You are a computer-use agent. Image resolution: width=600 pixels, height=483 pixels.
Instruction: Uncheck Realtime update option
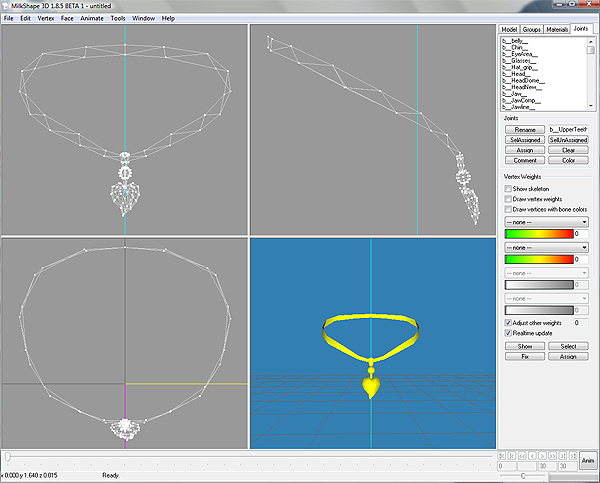(508, 333)
